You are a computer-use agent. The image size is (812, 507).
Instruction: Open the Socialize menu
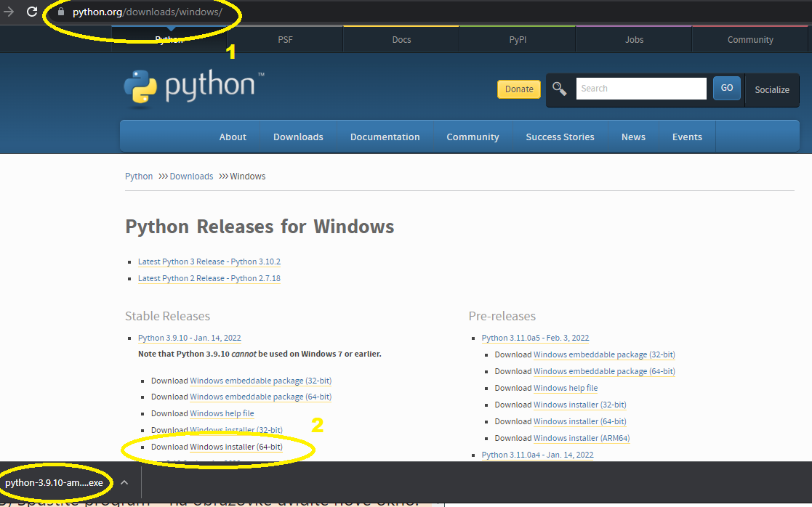coord(771,90)
